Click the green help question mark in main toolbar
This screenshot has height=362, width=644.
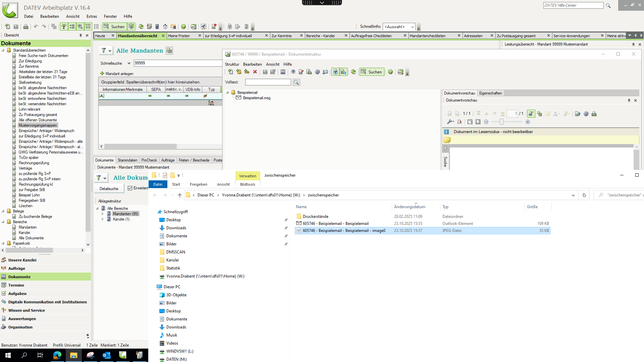click(x=183, y=26)
